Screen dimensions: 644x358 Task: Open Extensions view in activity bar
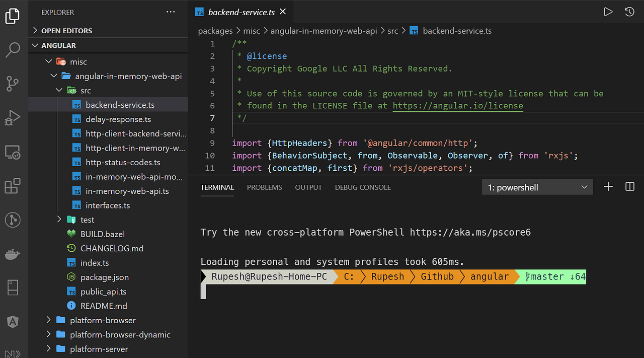13,186
